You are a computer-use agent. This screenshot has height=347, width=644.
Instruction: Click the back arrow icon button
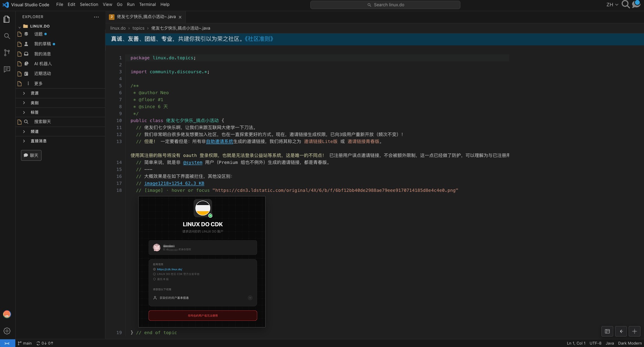[x=621, y=331]
